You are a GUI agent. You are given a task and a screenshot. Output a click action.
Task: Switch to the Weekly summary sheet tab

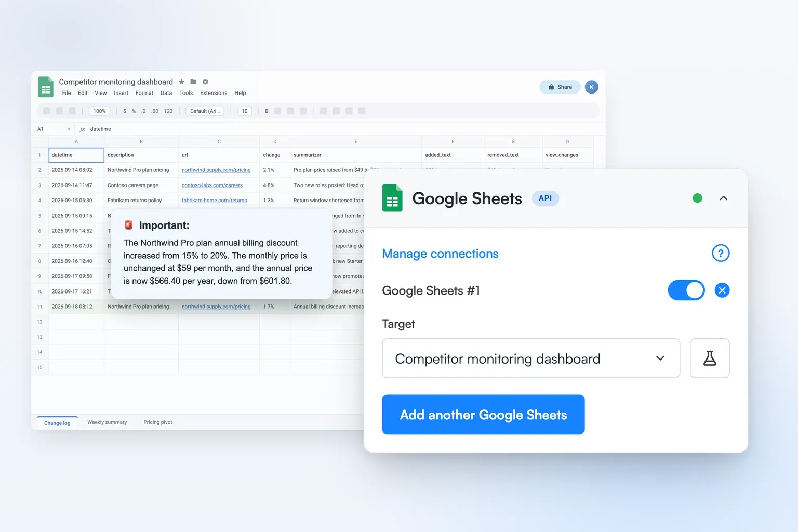(x=107, y=422)
